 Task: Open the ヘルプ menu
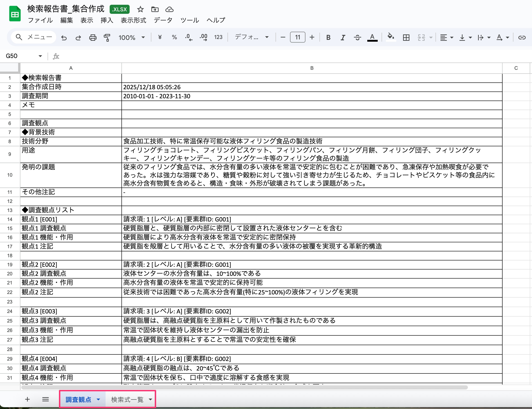216,20
